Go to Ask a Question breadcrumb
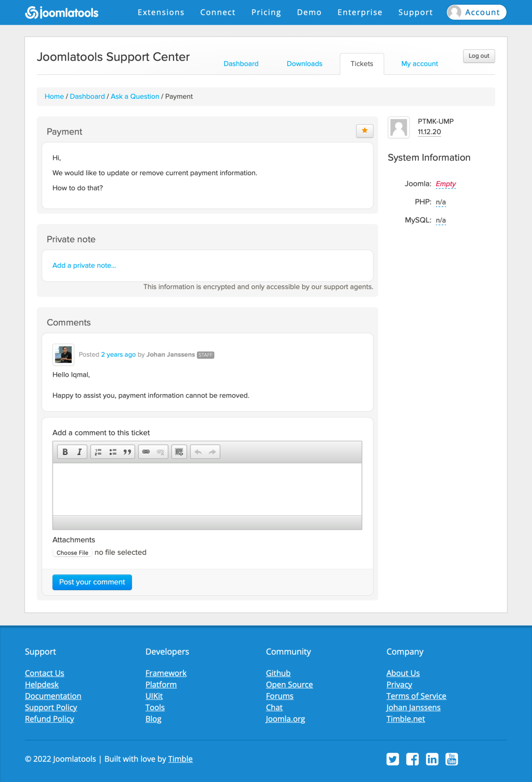 (x=135, y=97)
